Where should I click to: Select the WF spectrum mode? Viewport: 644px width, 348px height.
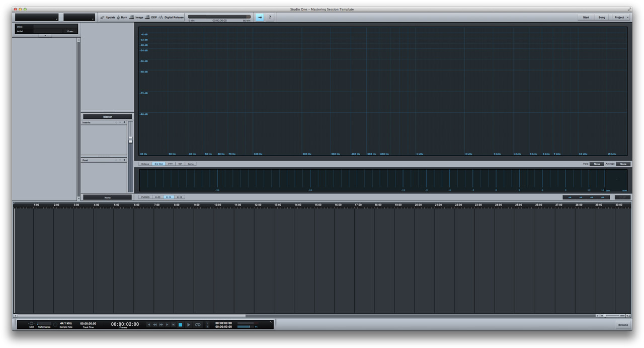point(180,164)
